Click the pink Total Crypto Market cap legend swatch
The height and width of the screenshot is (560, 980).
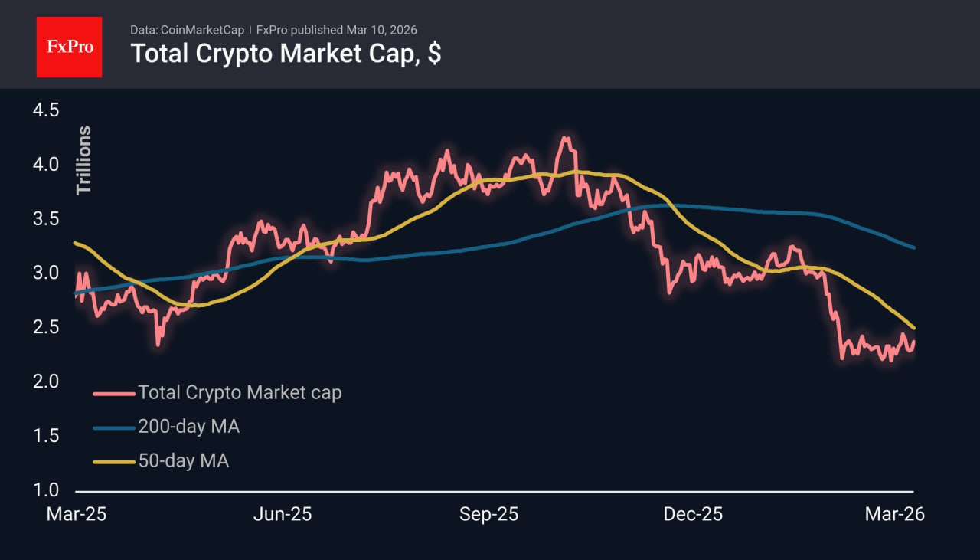(114, 394)
